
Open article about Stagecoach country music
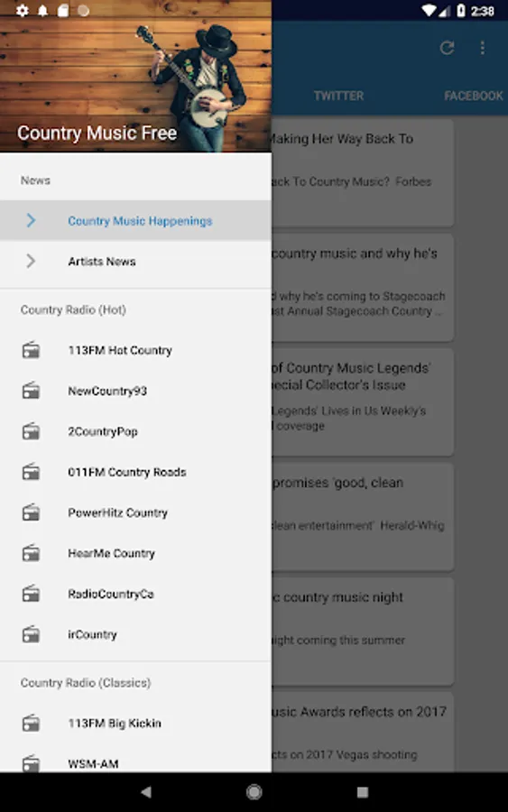[363, 288]
